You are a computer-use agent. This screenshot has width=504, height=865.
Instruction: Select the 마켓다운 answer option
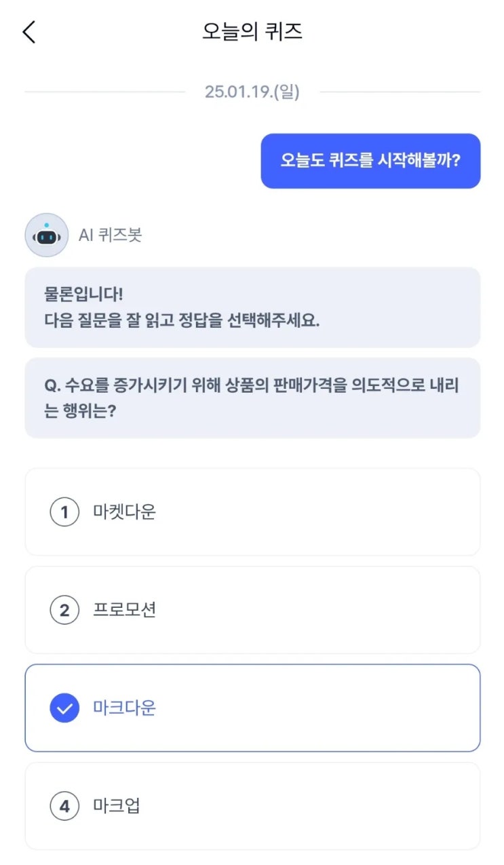coord(124,512)
